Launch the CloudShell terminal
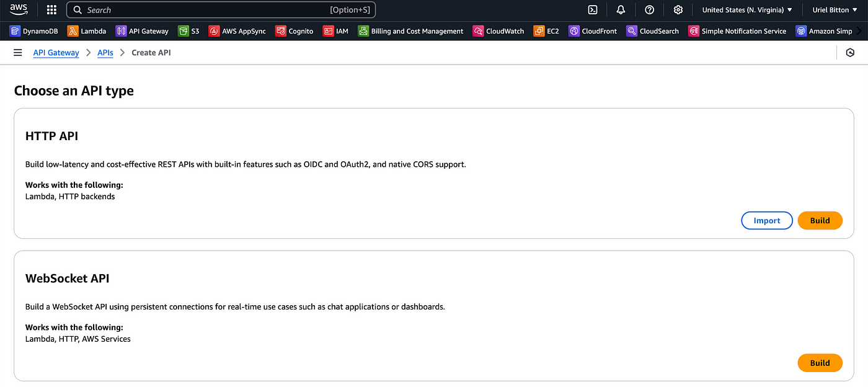The height and width of the screenshot is (387, 868). pos(592,10)
